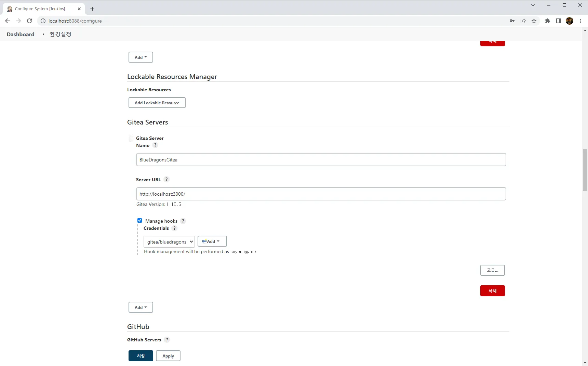
Task: Uncheck the Manage hooks checkbox
Action: [x=139, y=221]
